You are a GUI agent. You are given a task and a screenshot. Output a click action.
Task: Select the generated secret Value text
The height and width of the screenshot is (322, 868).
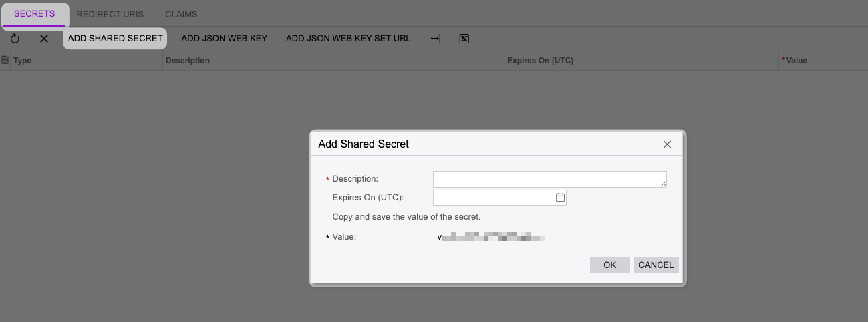tap(491, 236)
